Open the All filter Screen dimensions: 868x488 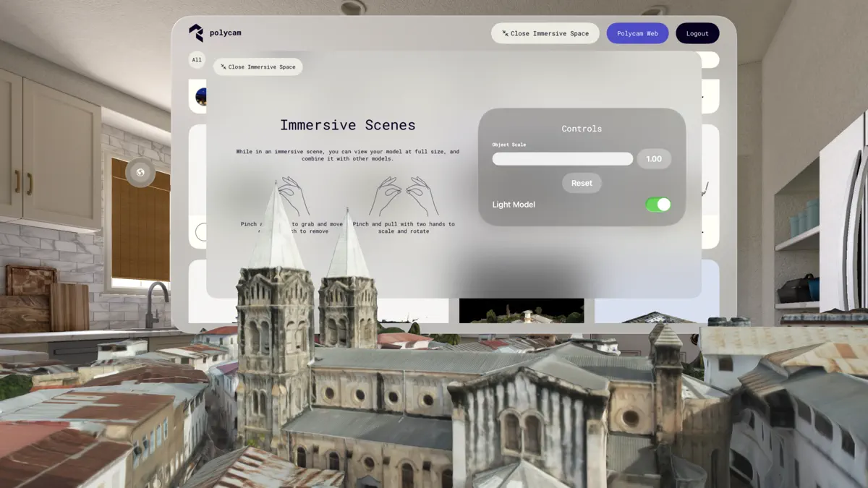click(x=196, y=60)
